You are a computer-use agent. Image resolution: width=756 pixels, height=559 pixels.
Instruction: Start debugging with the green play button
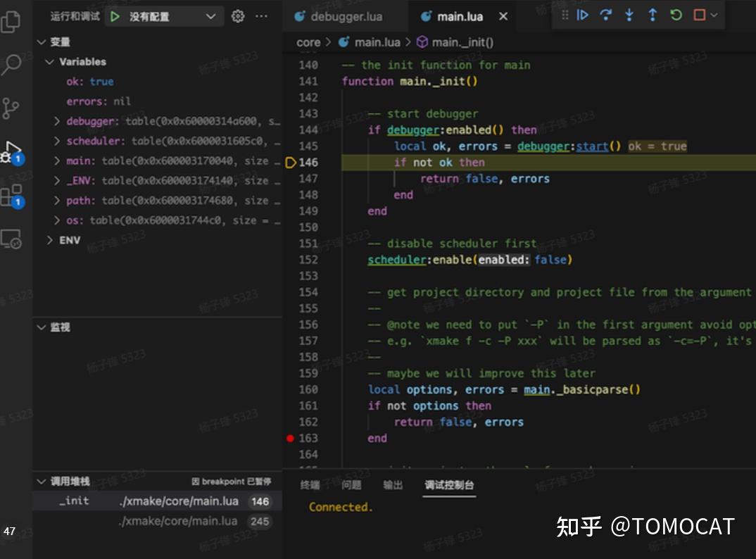115,16
